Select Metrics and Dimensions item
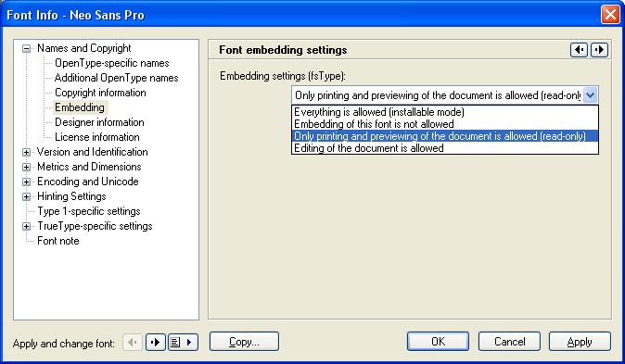 tap(89, 167)
